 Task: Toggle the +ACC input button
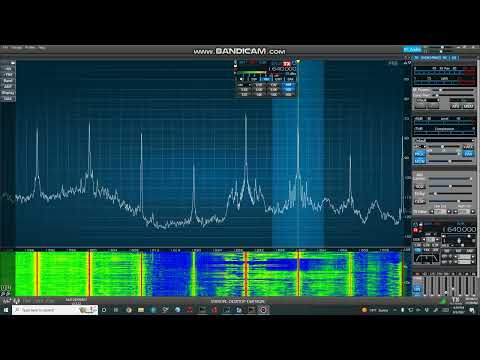tap(468, 147)
